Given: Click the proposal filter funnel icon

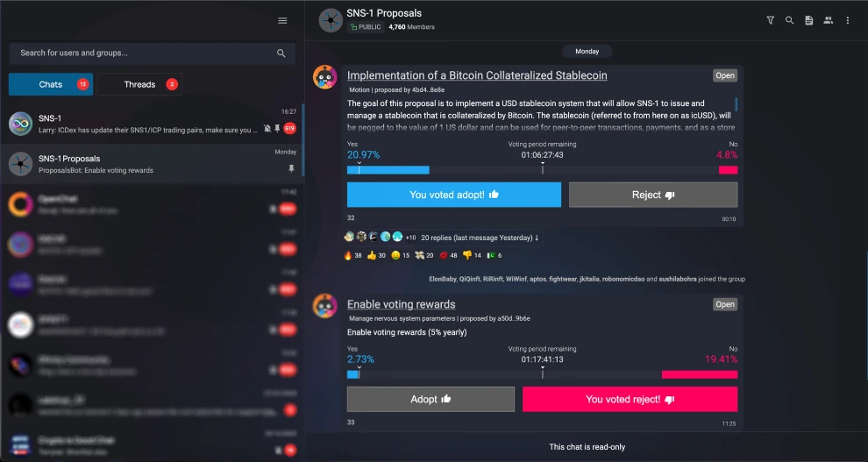Looking at the screenshot, I should (x=771, y=20).
